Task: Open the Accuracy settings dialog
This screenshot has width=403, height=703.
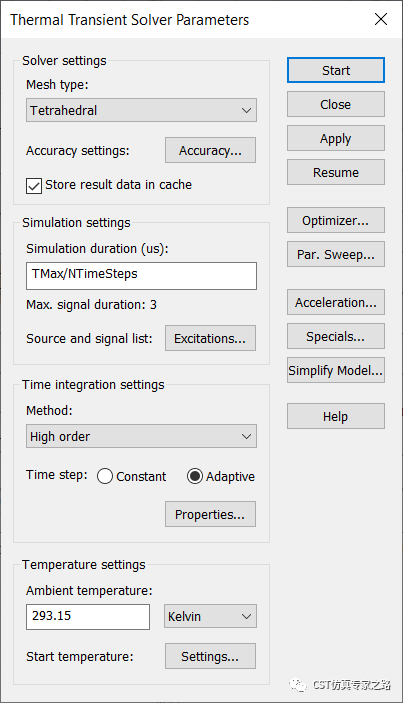Action: tap(210, 150)
